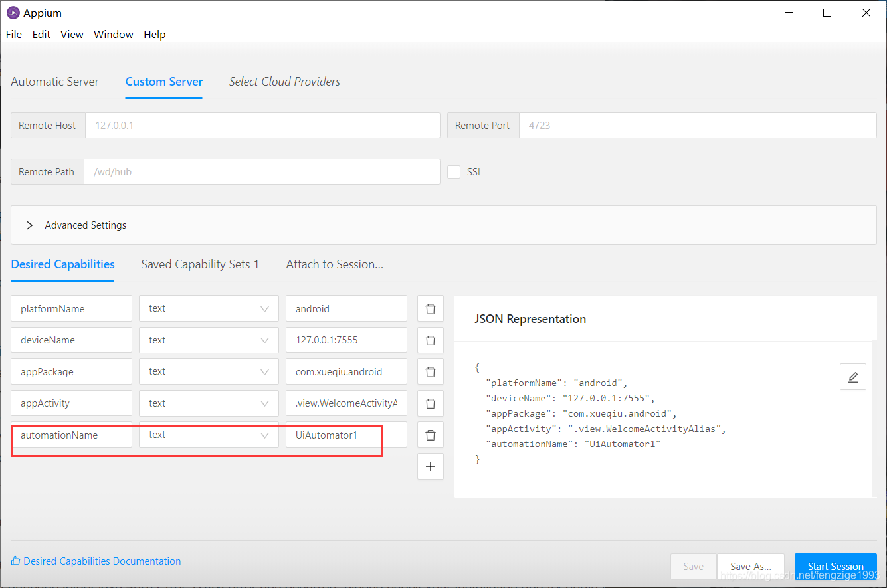This screenshot has width=887, height=588.
Task: Switch to Attach to Session tab
Action: coord(335,264)
